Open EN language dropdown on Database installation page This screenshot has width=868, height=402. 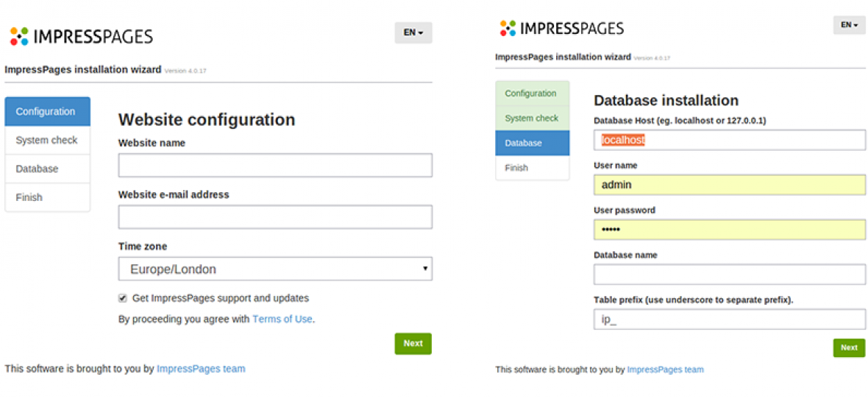[849, 25]
